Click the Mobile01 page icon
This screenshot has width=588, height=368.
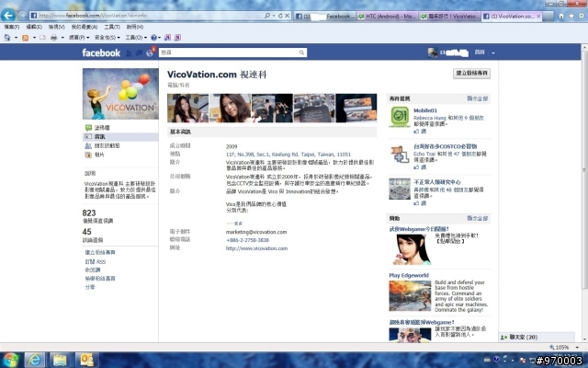(x=400, y=117)
